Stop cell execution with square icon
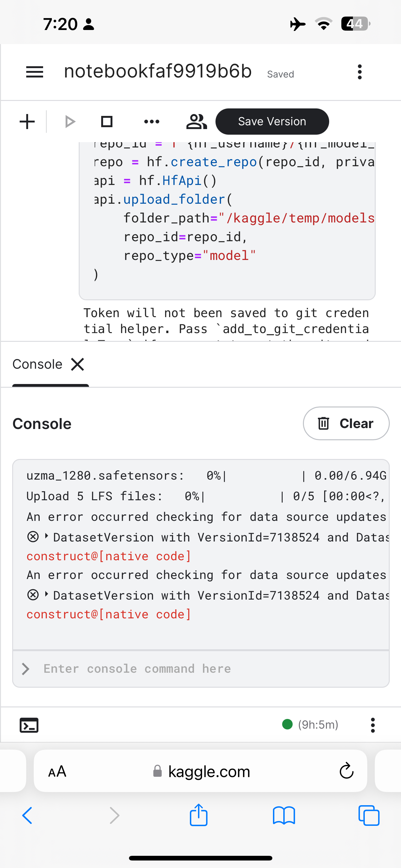This screenshot has height=868, width=401. (x=107, y=122)
